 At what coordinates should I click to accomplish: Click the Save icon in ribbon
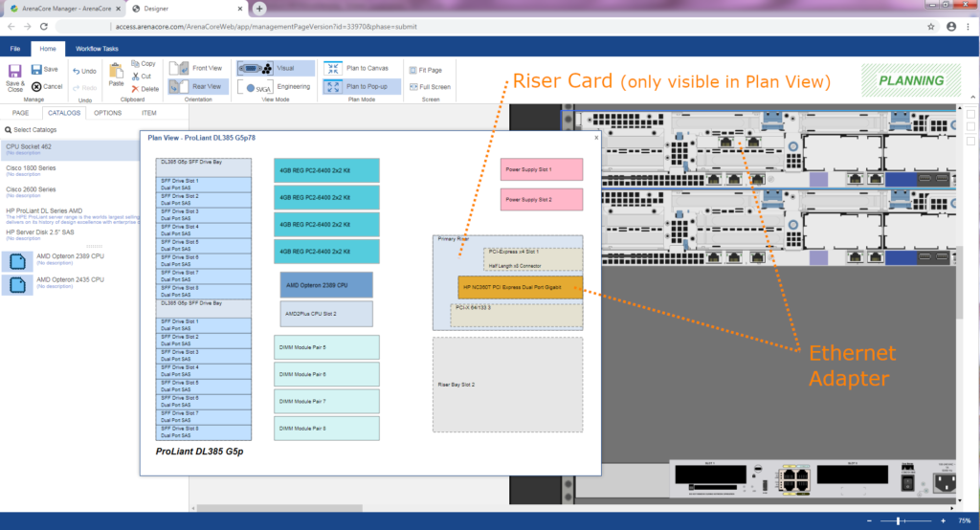[37, 70]
